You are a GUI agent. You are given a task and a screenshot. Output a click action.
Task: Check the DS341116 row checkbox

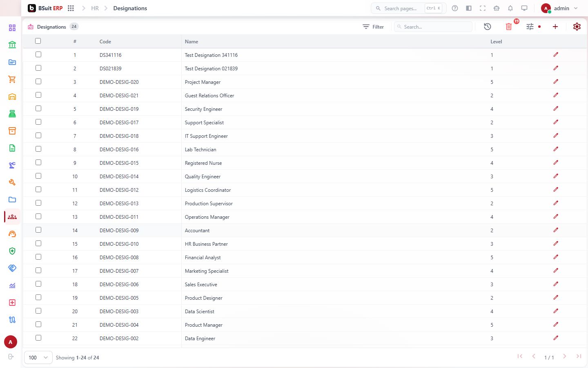point(38,54)
